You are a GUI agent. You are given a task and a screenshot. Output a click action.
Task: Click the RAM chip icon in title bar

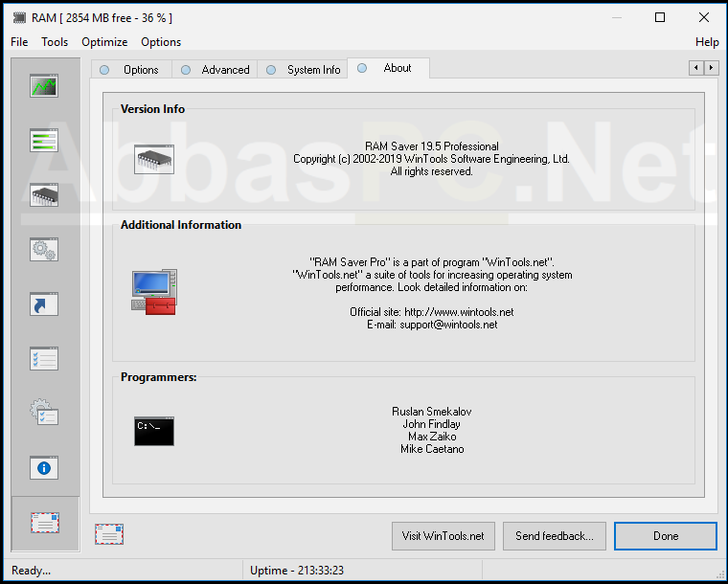(19, 17)
